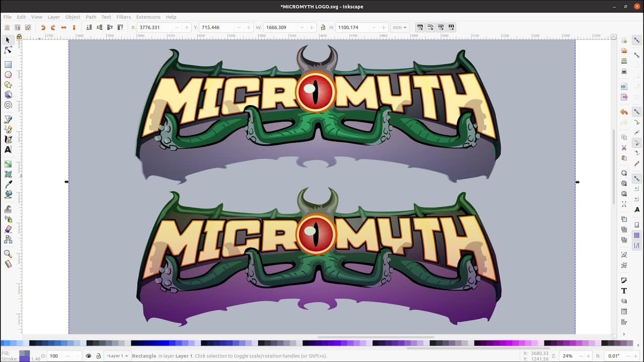
Task: Open the Layer 1 selector dropdown
Action: [117, 356]
